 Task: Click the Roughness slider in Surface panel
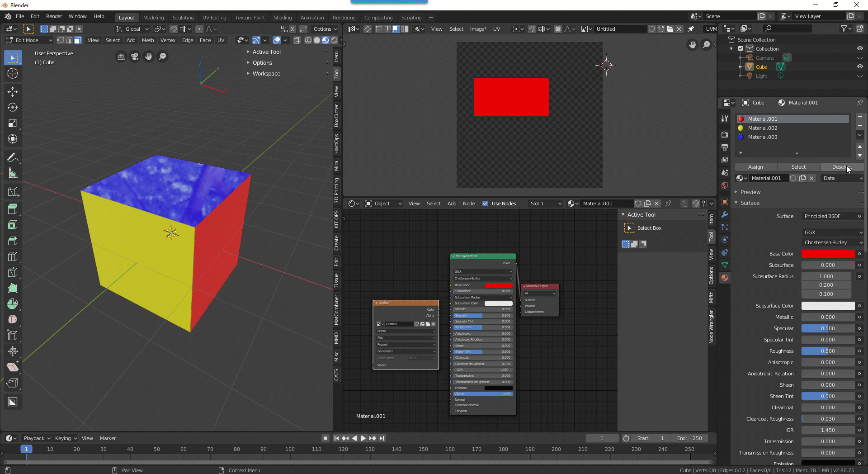[x=828, y=351]
